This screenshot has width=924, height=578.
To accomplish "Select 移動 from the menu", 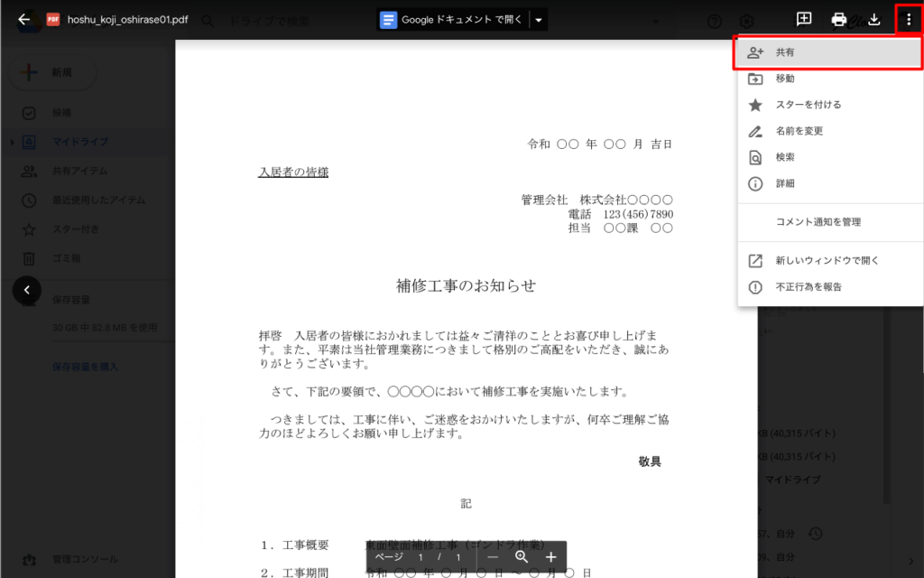I will 828,79.
